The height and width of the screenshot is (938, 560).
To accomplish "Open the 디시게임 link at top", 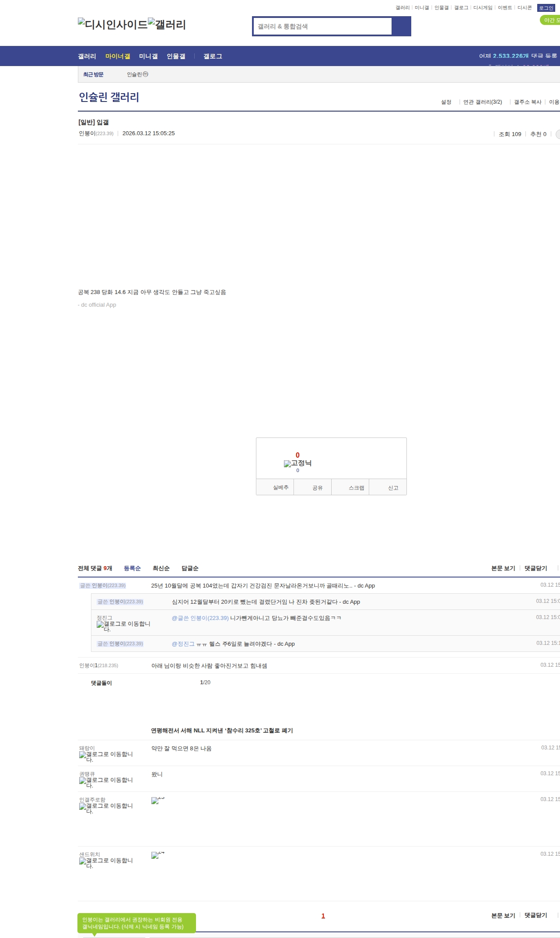I will (483, 7).
